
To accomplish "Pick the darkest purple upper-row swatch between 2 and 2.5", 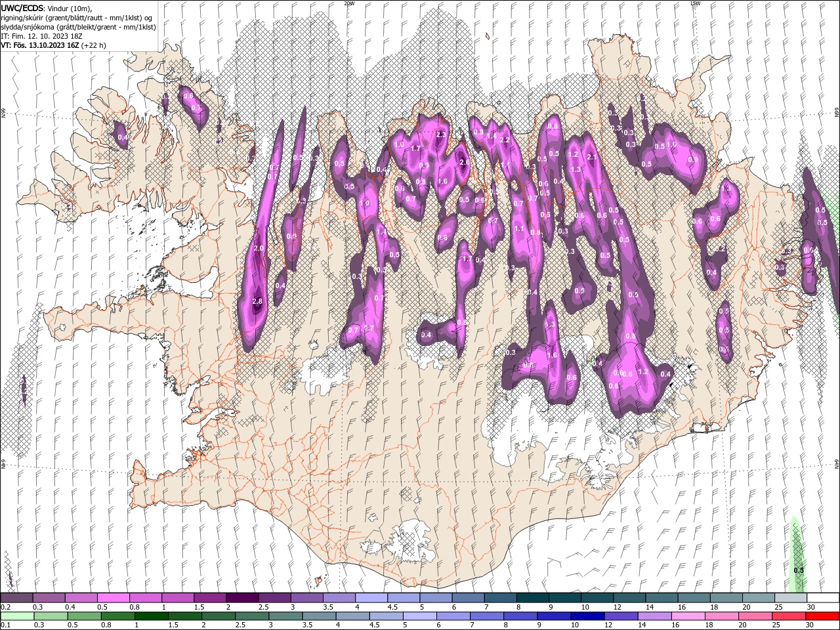I will click(242, 597).
